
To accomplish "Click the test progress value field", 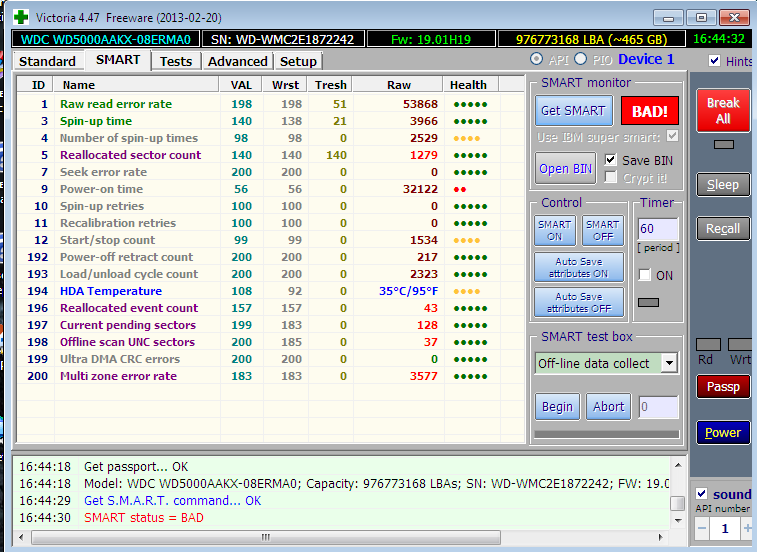I will pyautogui.click(x=658, y=407).
